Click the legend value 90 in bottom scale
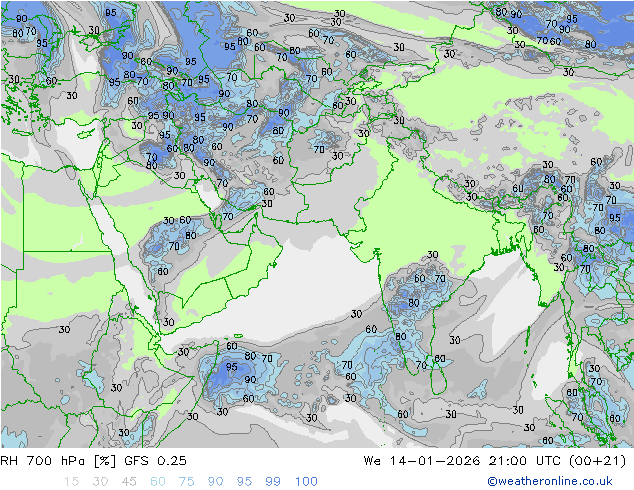634x490 pixels. point(216,481)
